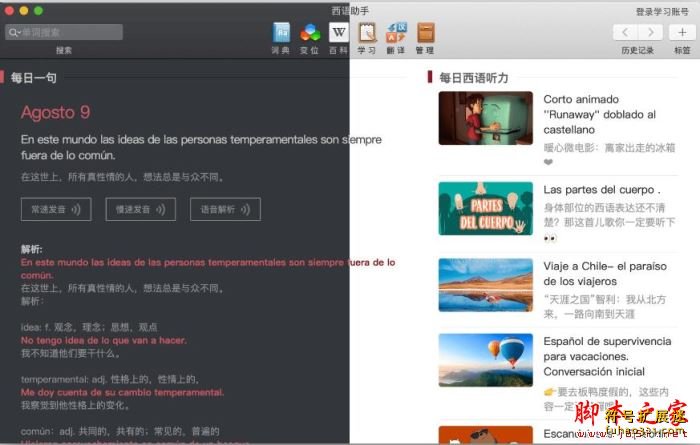Add a new tab with plus button

coord(682,33)
